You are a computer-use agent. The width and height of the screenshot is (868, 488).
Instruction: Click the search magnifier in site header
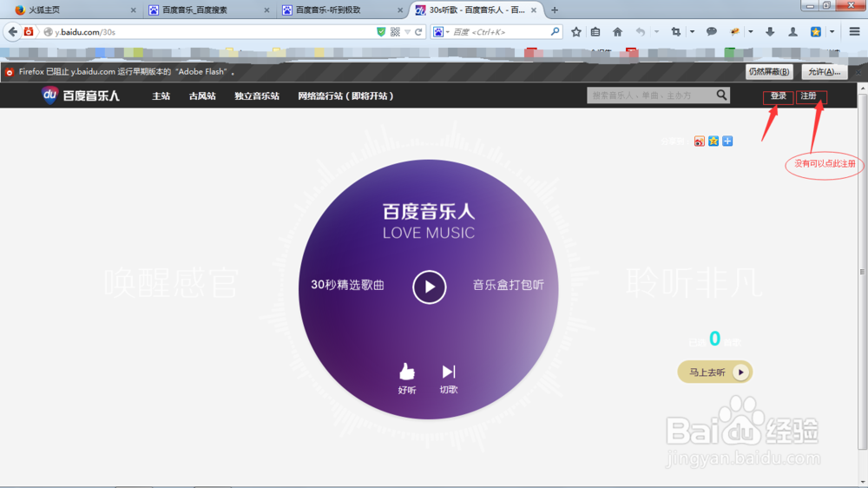tap(721, 95)
